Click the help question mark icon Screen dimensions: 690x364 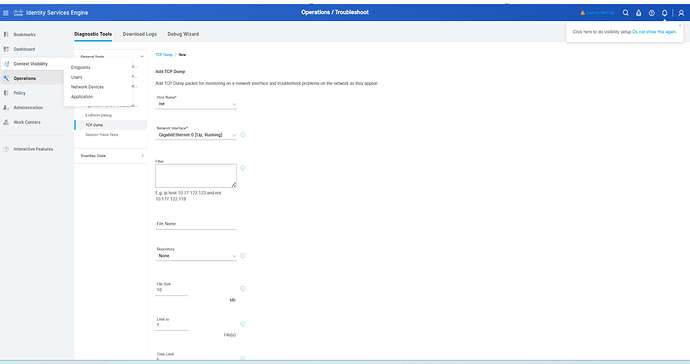[x=652, y=13]
